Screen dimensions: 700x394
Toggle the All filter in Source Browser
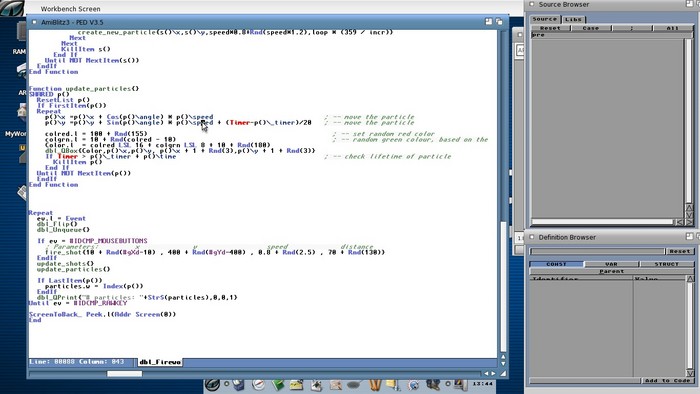click(x=673, y=28)
